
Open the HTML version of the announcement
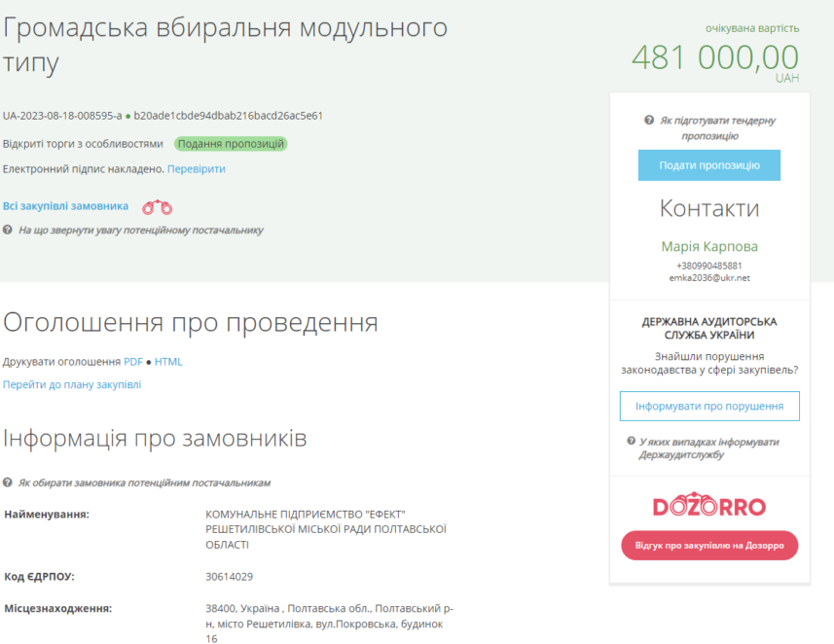coord(168,362)
